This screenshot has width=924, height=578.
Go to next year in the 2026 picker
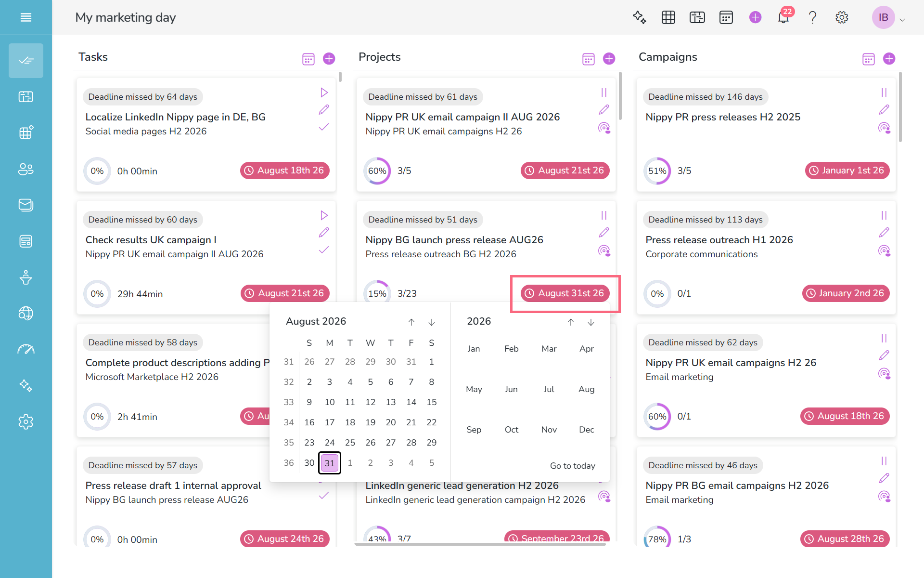pyautogui.click(x=591, y=322)
